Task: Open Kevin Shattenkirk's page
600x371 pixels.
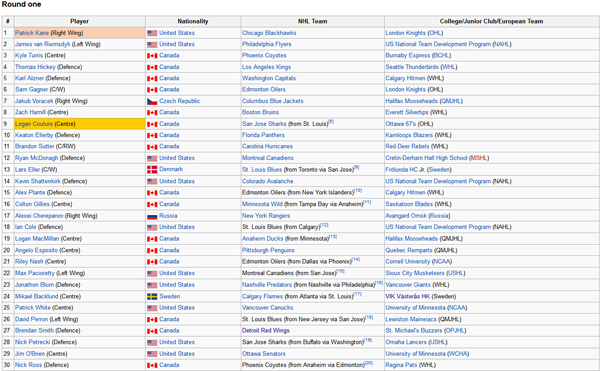Action: click(x=38, y=181)
